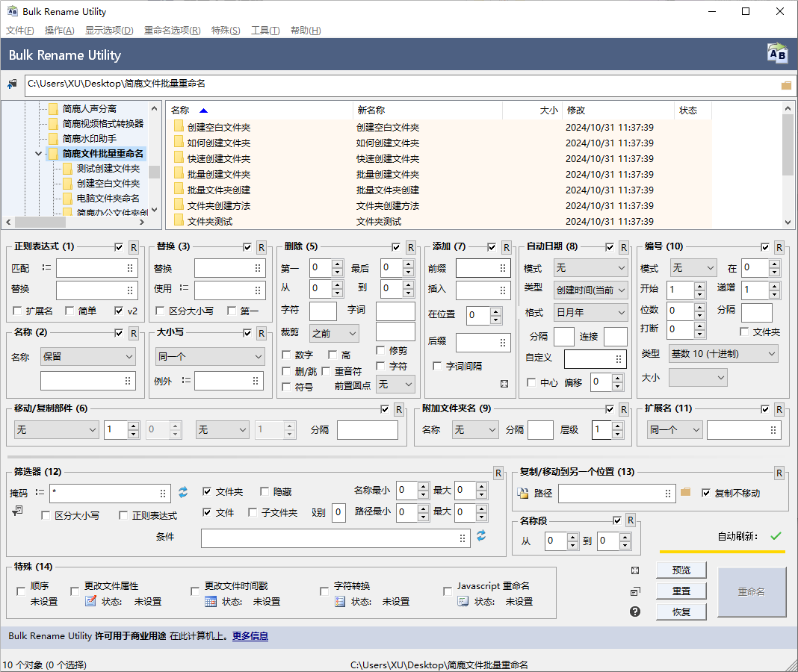The height and width of the screenshot is (672, 798).
Task: Click the 预览 button
Action: (x=681, y=570)
